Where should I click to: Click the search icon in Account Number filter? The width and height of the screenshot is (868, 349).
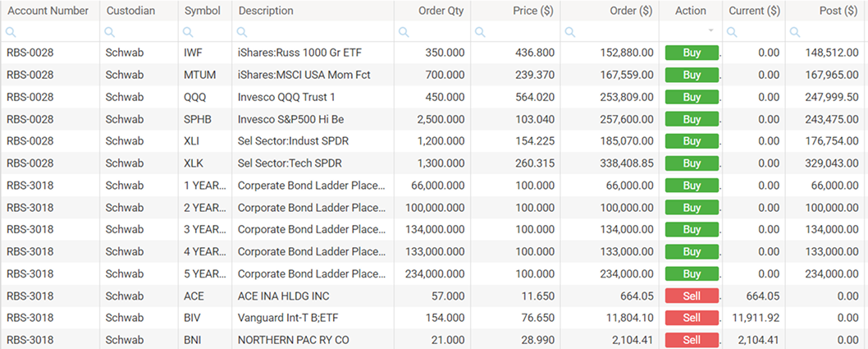10,32
